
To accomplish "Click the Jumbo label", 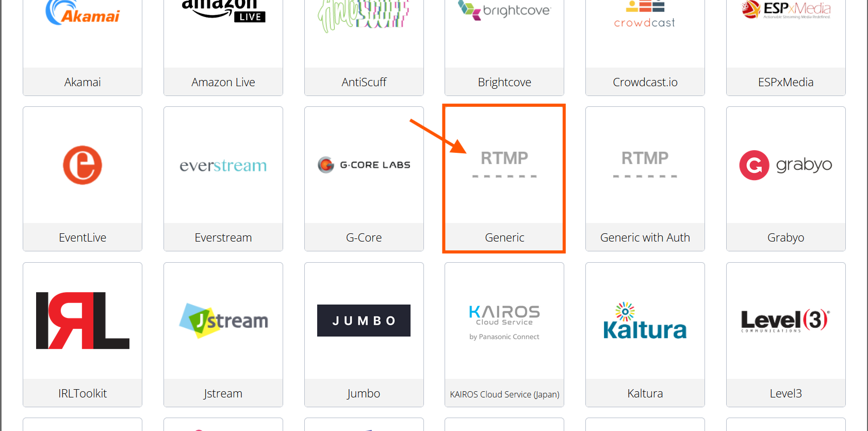I will click(364, 393).
